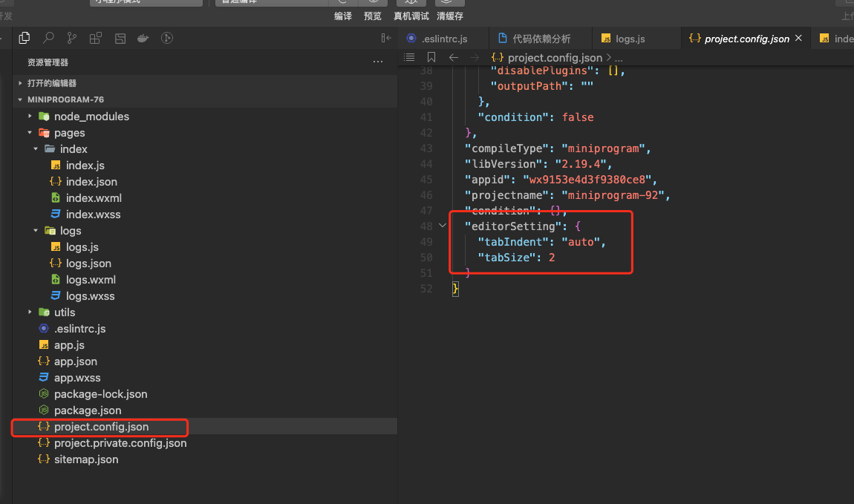Image resolution: width=854 pixels, height=504 pixels.
Task: Click the breadcrumb ellipsis after project.config.json
Action: (x=619, y=58)
